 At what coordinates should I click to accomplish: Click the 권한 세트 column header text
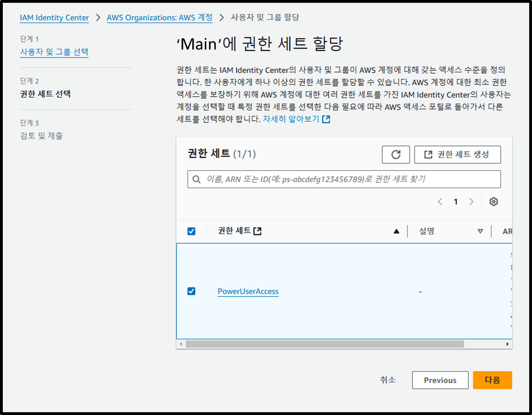coord(234,231)
